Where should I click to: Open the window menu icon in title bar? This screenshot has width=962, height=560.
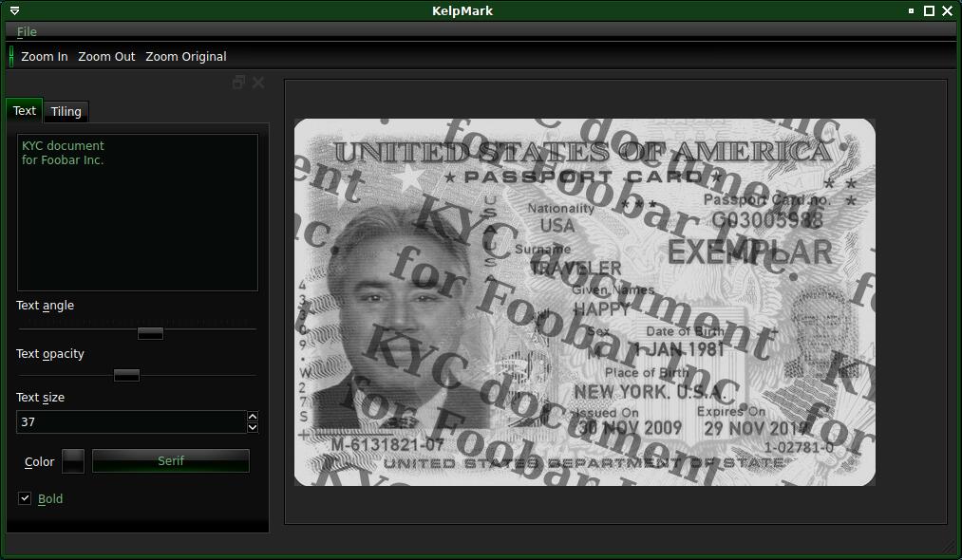[x=15, y=11]
